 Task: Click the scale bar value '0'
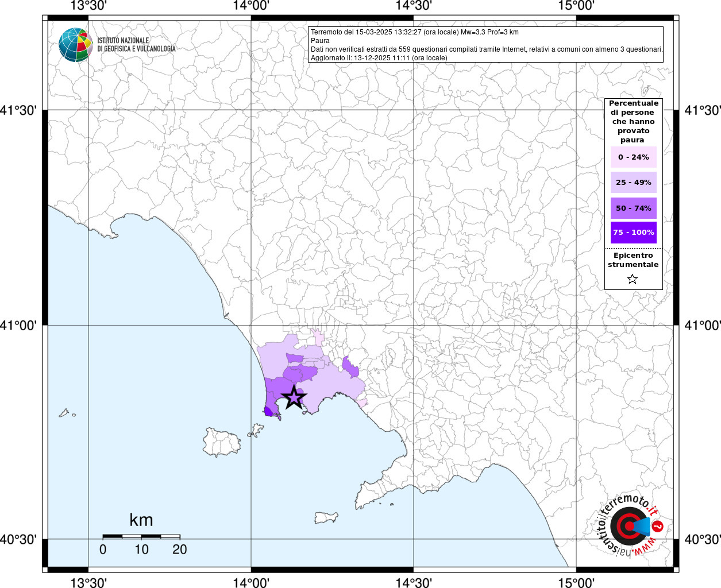click(103, 550)
